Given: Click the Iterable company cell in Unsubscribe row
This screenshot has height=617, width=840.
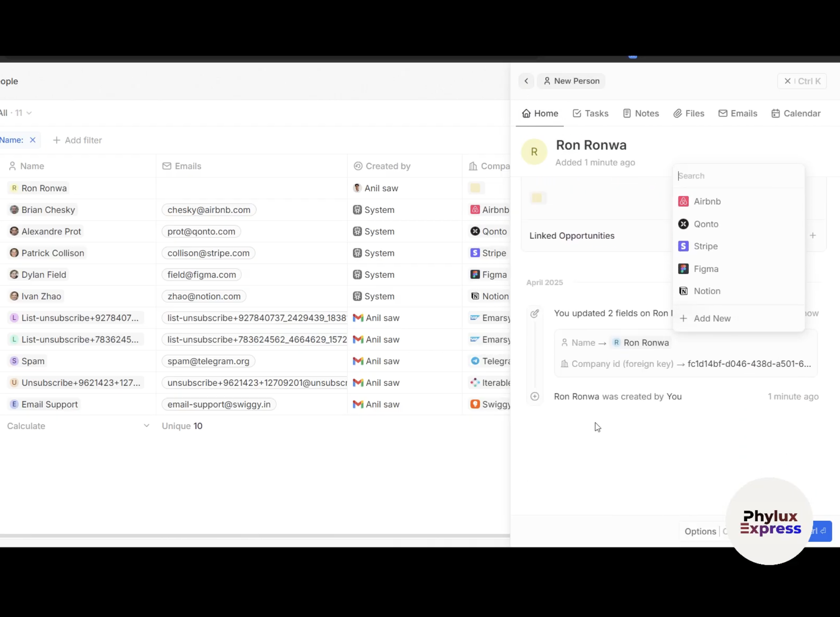Looking at the screenshot, I should [490, 383].
